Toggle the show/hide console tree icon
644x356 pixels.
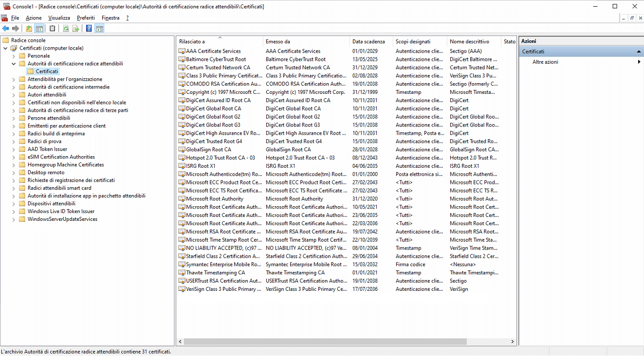(x=39, y=29)
